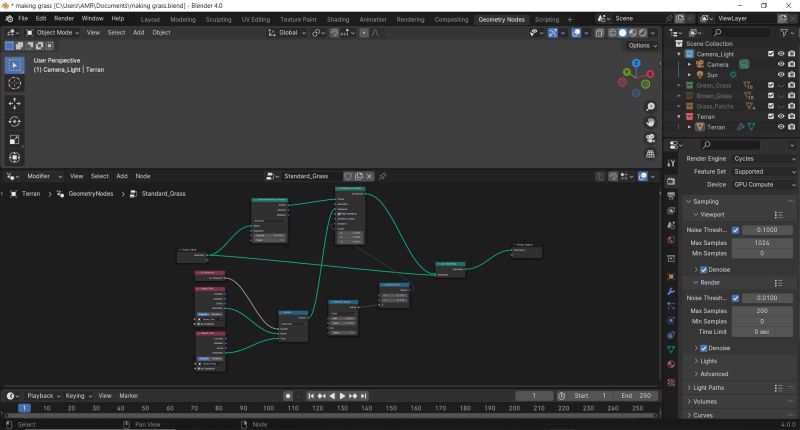Click the outliner search field
Screen dimensions: 800x430
coord(741,33)
